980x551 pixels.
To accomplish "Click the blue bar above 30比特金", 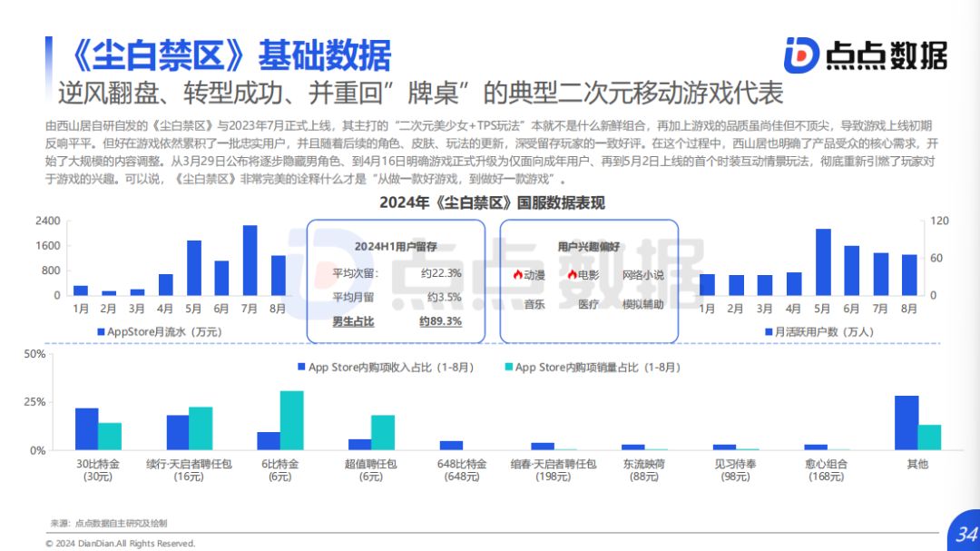I will click(x=87, y=429).
